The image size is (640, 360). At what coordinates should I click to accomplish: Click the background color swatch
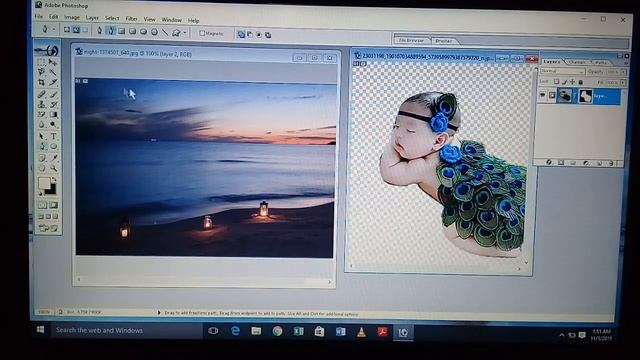pyautogui.click(x=52, y=190)
